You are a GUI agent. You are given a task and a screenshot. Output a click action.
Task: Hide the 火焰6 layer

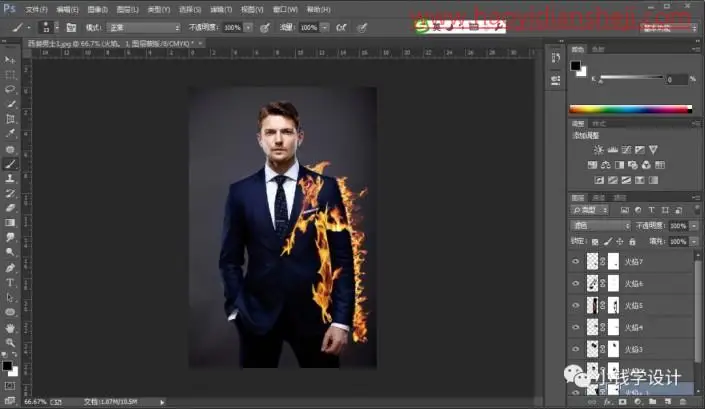[x=576, y=283]
